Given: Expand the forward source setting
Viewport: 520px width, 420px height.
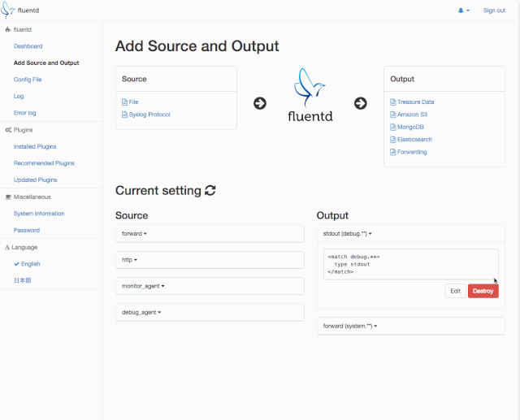Looking at the screenshot, I should point(134,233).
